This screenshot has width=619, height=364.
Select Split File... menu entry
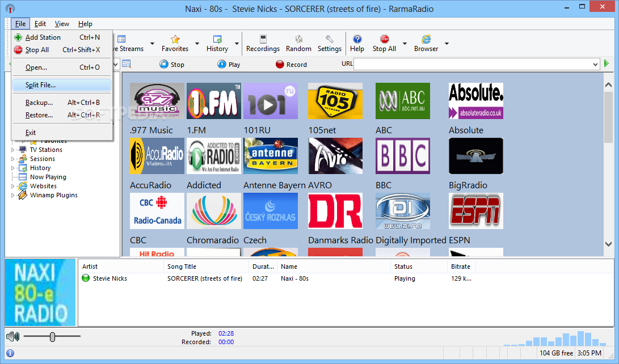click(62, 85)
